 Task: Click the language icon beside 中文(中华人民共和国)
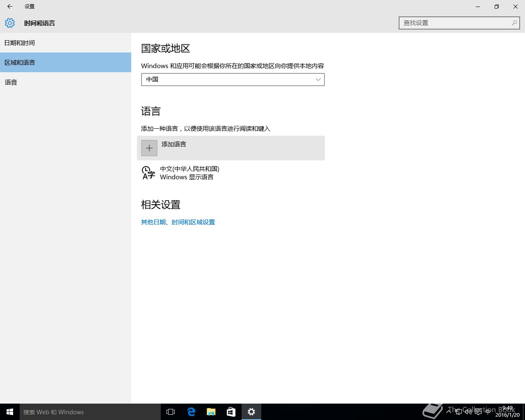148,173
